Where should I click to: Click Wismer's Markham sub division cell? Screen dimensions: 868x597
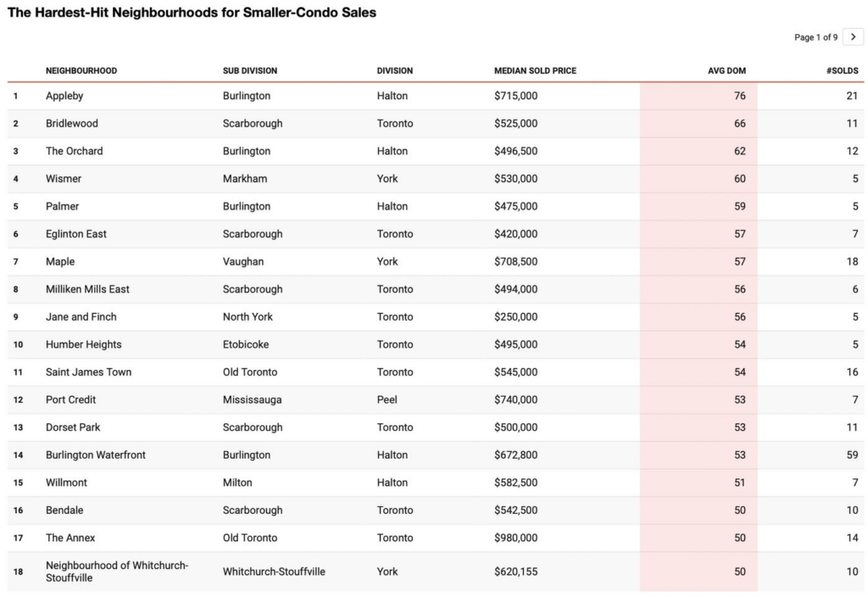[x=245, y=179]
